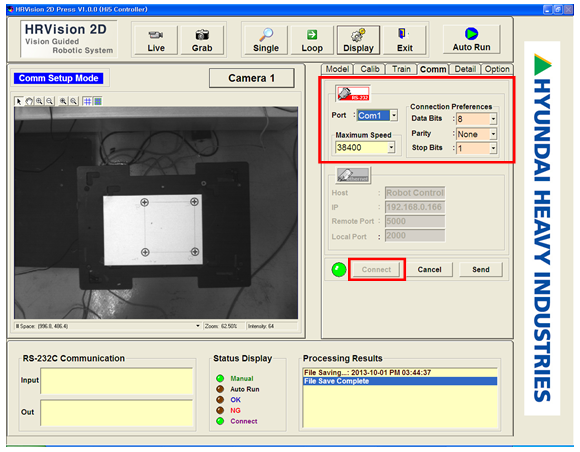Select the RS-232 serial connection icon
This screenshot has width=580, height=452.
click(x=353, y=93)
